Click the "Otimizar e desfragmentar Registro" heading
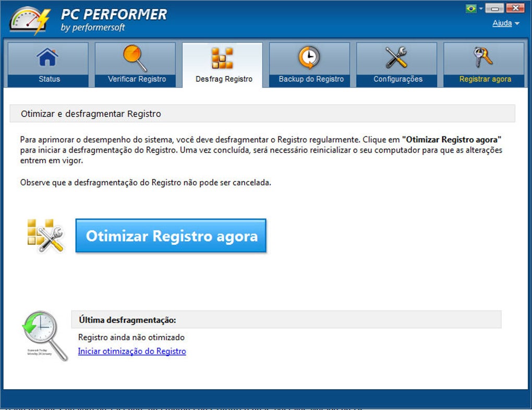532x410 pixels. 91,114
